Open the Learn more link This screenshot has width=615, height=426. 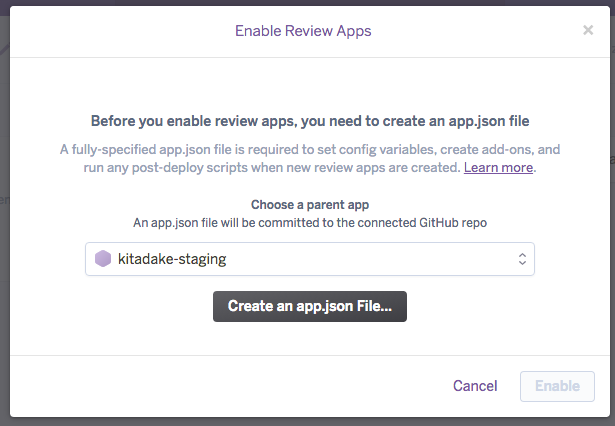click(498, 167)
